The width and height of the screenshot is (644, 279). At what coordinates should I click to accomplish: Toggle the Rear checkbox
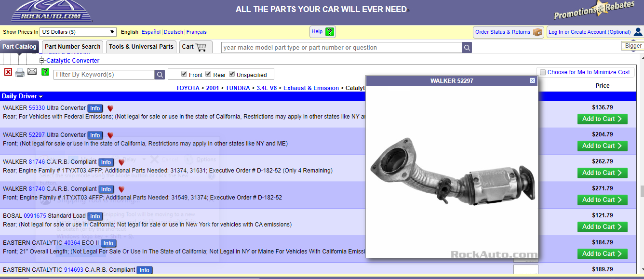[208, 74]
